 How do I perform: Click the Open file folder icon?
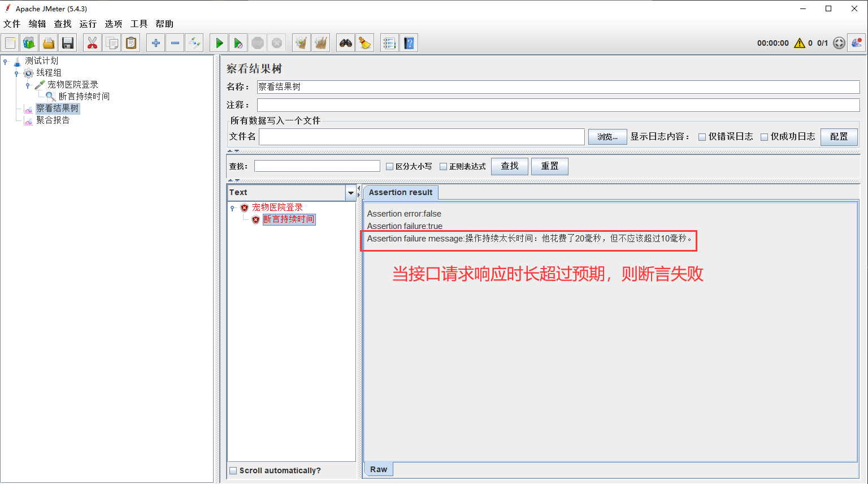tap(49, 43)
